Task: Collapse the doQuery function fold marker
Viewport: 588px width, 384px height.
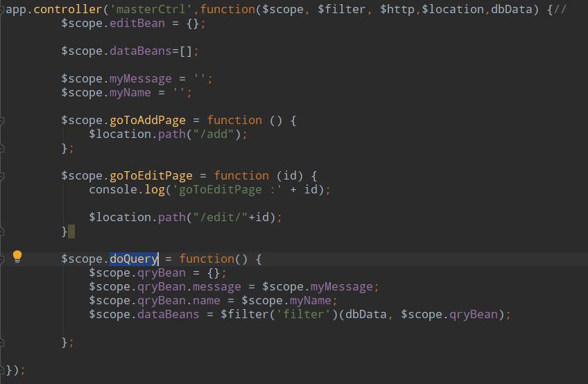Action: (1, 259)
